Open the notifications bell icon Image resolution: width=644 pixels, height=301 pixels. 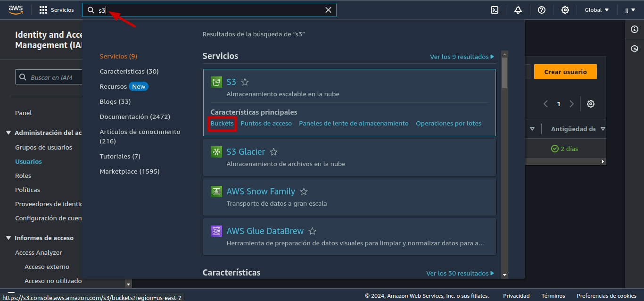518,10
